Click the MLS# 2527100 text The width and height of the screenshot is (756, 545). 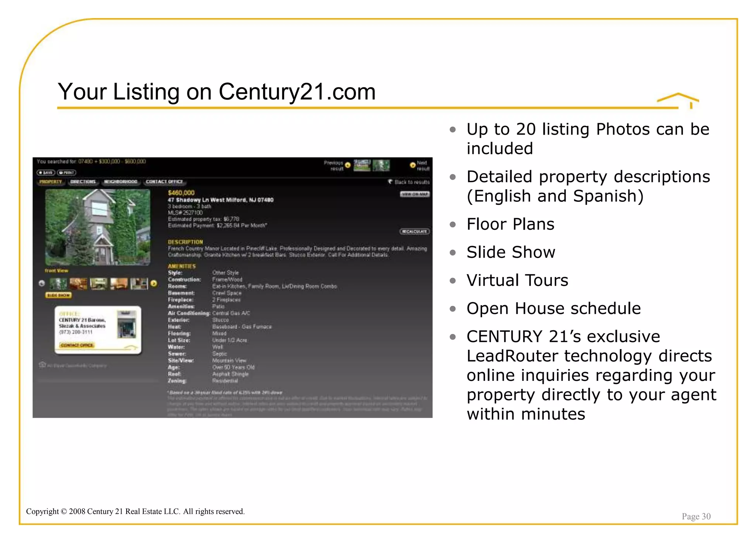coord(185,213)
